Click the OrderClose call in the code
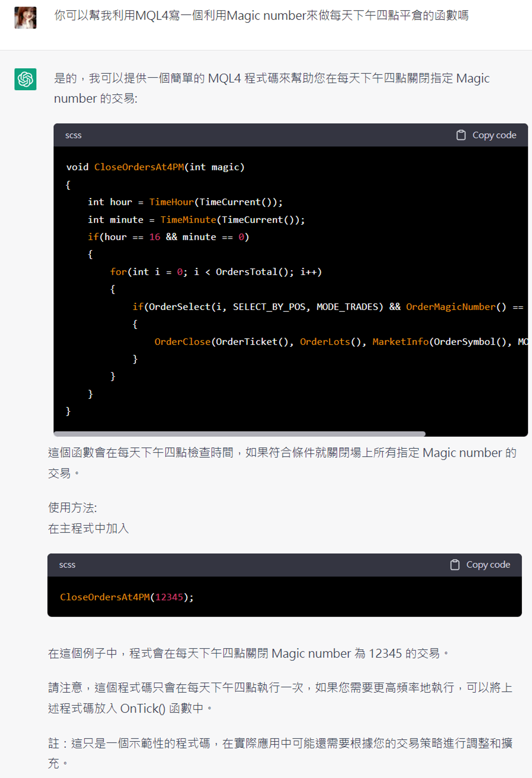This screenshot has height=778, width=532. [x=182, y=342]
